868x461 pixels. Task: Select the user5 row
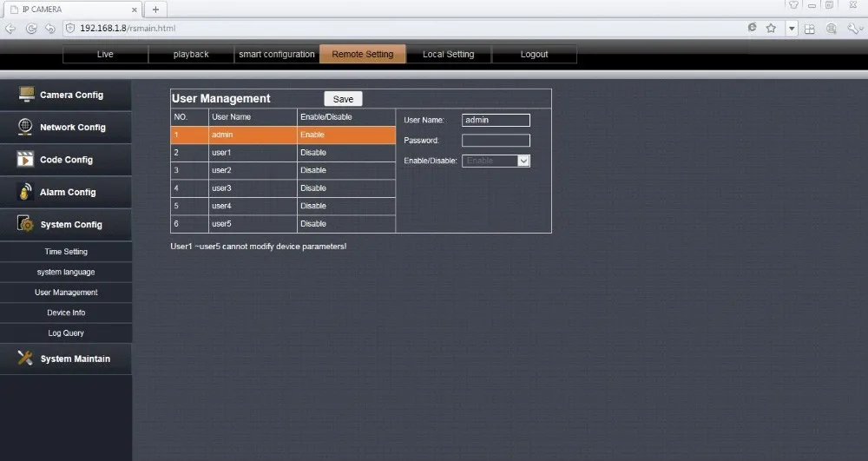point(283,224)
